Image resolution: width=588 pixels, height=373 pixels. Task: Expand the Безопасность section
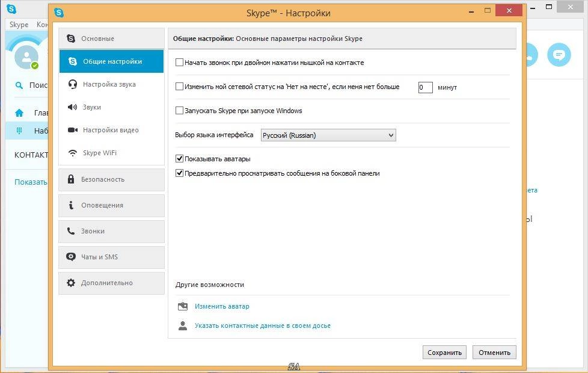[x=111, y=179]
